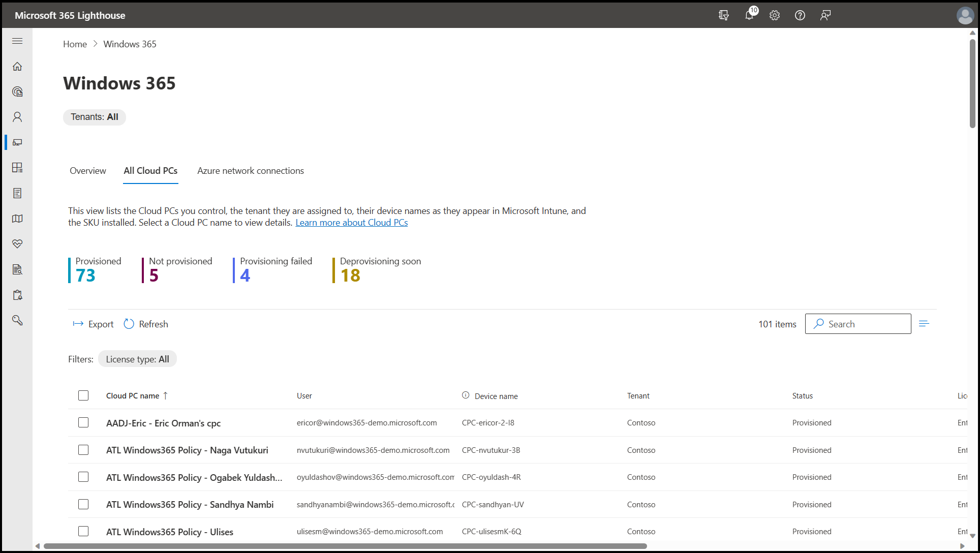Click the Refresh button

point(146,324)
